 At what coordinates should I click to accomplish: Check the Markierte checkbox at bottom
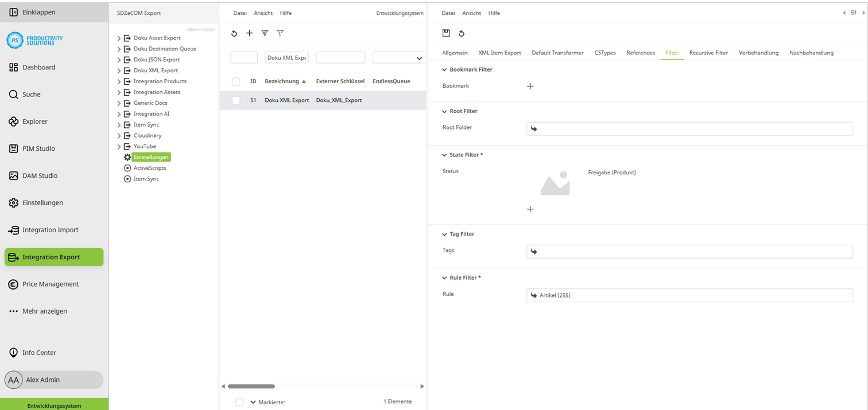239,402
